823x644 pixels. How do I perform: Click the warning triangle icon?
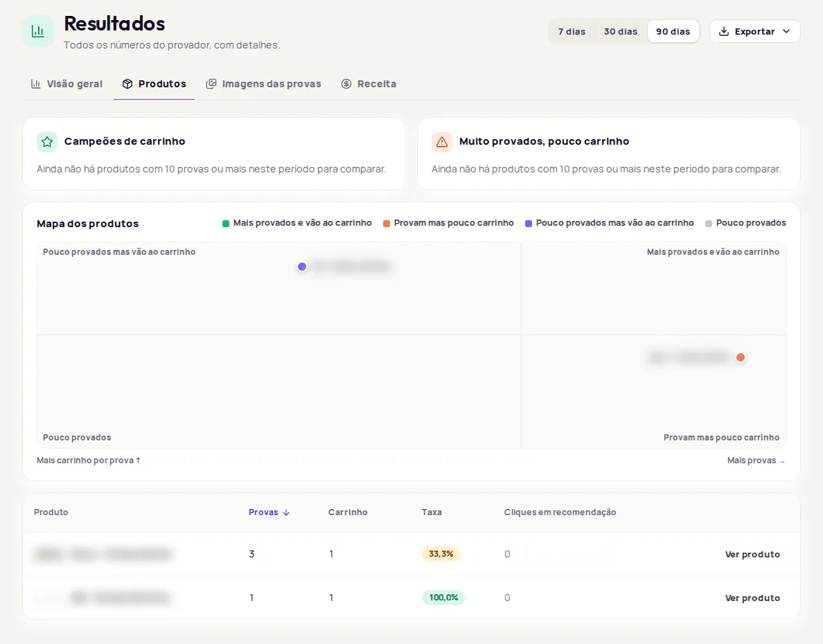tap(442, 142)
